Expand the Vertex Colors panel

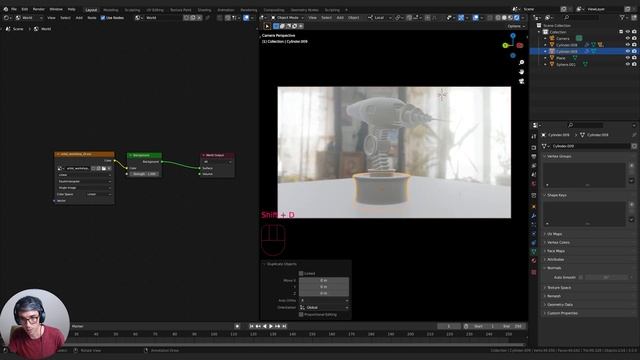point(558,242)
